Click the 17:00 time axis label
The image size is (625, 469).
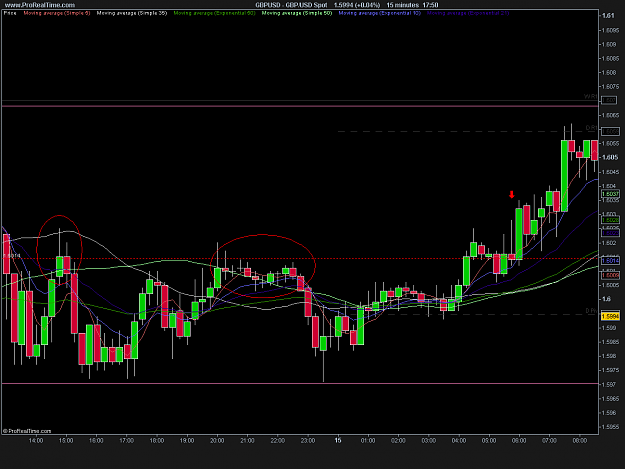[x=126, y=440]
